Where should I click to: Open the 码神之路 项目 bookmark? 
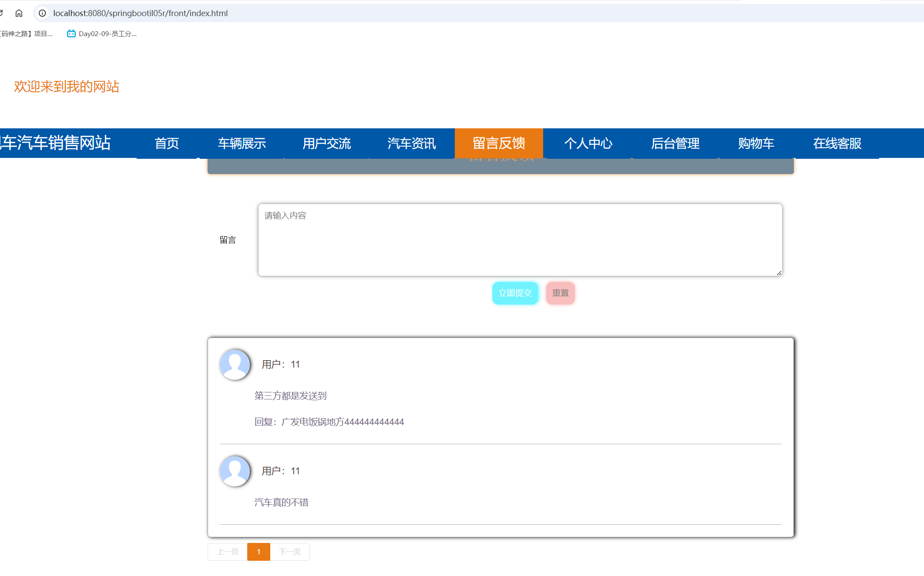pos(26,33)
